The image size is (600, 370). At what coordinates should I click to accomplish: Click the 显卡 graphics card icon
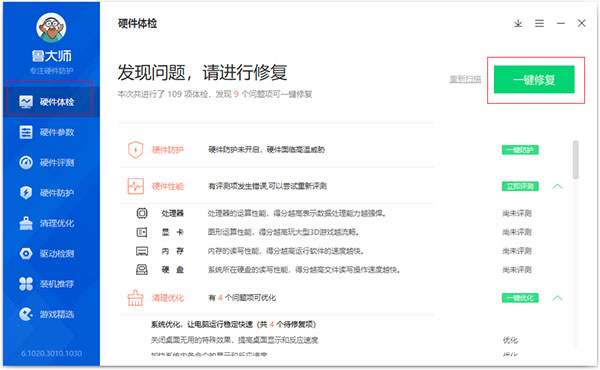pyautogui.click(x=142, y=232)
